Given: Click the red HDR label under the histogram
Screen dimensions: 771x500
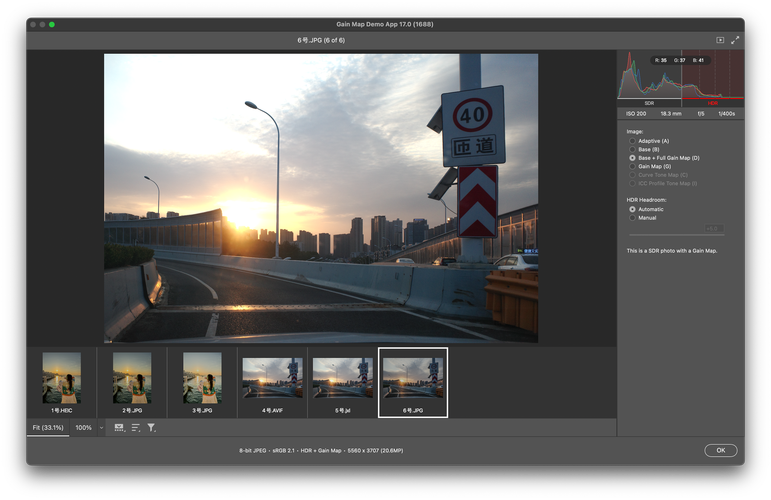Looking at the screenshot, I should pyautogui.click(x=712, y=103).
